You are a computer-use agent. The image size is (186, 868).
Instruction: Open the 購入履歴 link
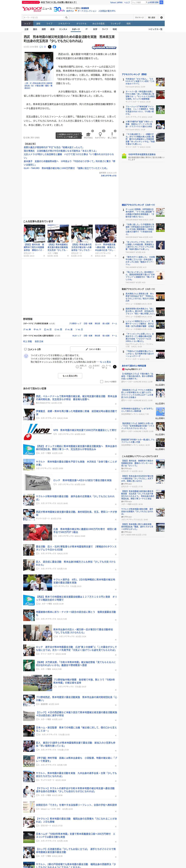pyautogui.click(x=152, y=18)
